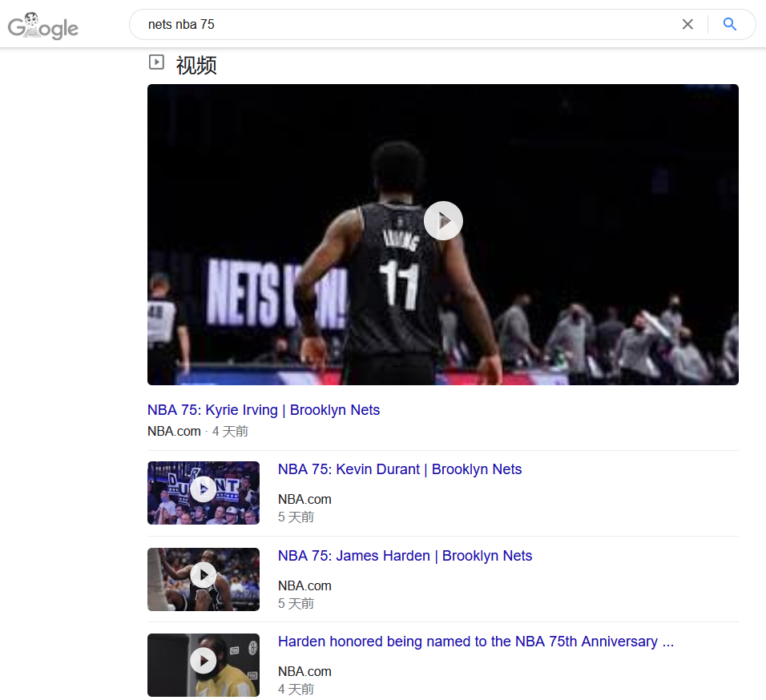Image resolution: width=766 pixels, height=700 pixels.
Task: Click NBA.com source under the Kyrie Irving video
Action: click(x=174, y=431)
